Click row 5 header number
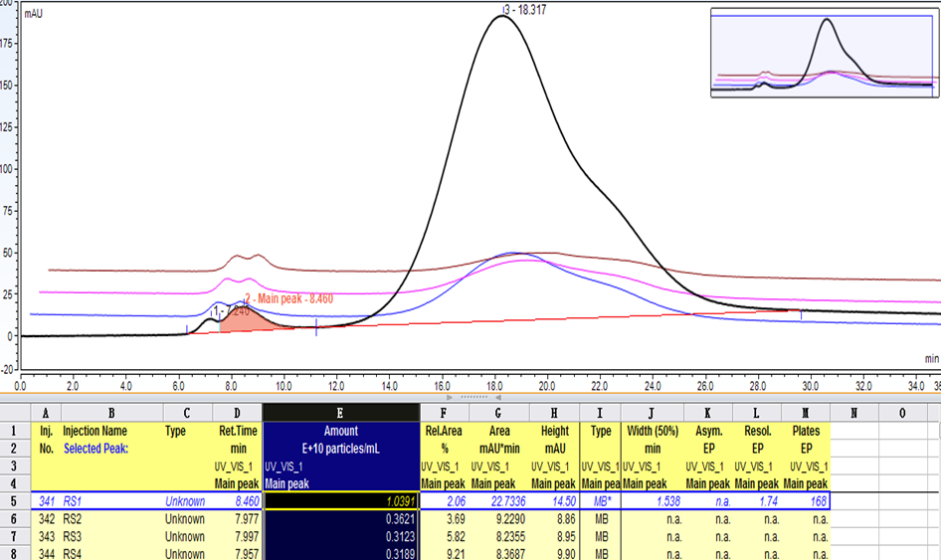 [x=14, y=501]
